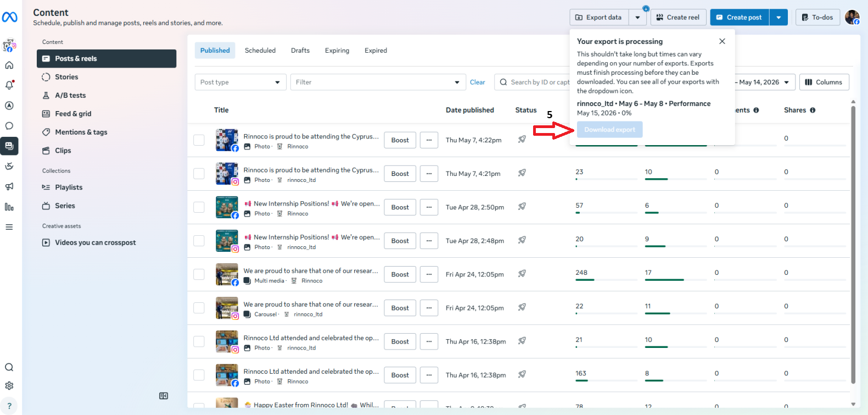Select checkbox for Thu Apr 16 rinnoco_ltd post
This screenshot has height=415, width=868.
(199, 341)
